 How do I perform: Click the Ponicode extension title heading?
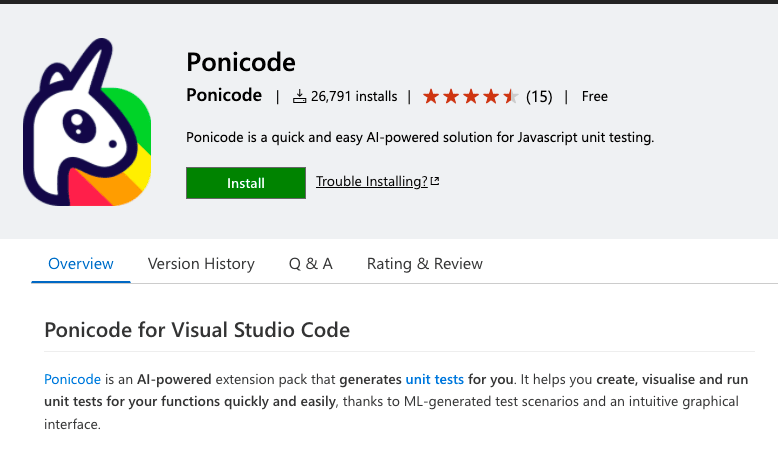241,63
